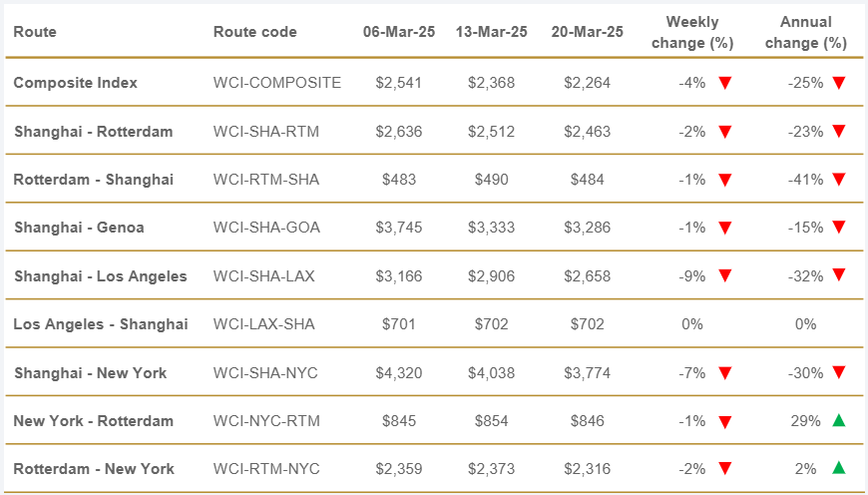Click the green up arrow for New York - Rotterdam

pos(839,421)
